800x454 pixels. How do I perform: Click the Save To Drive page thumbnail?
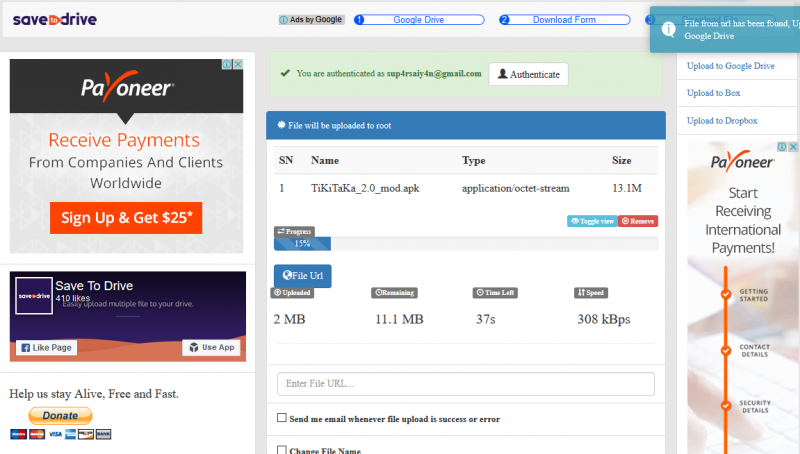(x=34, y=296)
